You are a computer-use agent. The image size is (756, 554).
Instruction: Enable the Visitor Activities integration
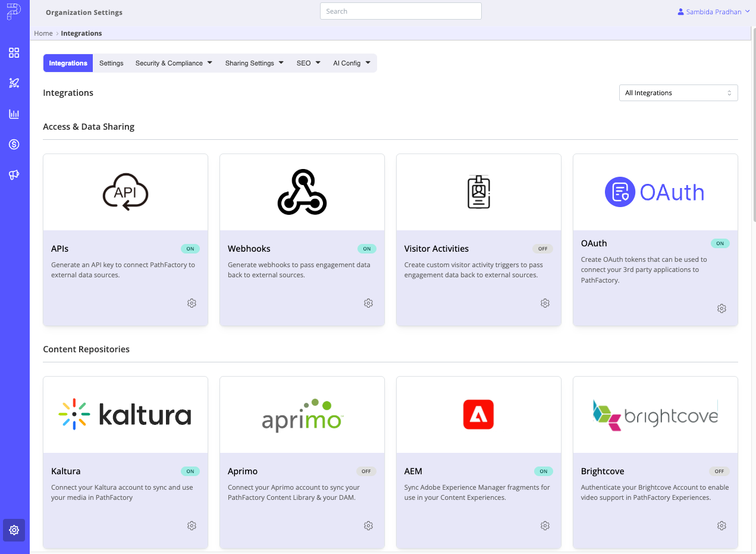click(x=543, y=249)
